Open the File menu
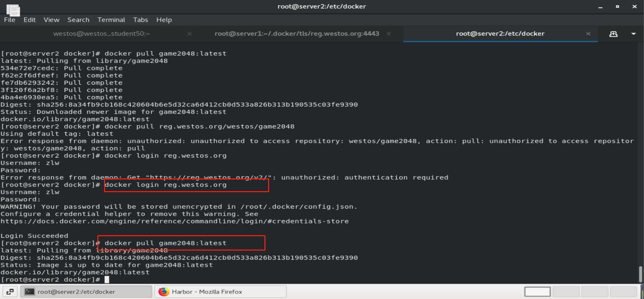The height and width of the screenshot is (299, 644). [x=9, y=20]
